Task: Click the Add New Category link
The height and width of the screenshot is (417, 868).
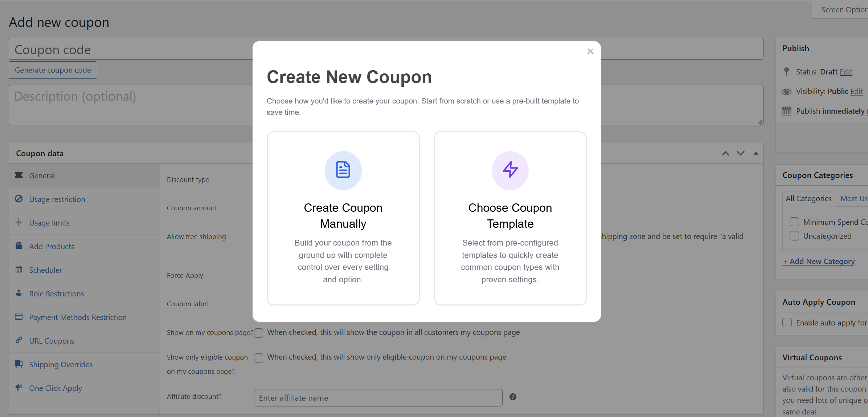Action: 819,262
